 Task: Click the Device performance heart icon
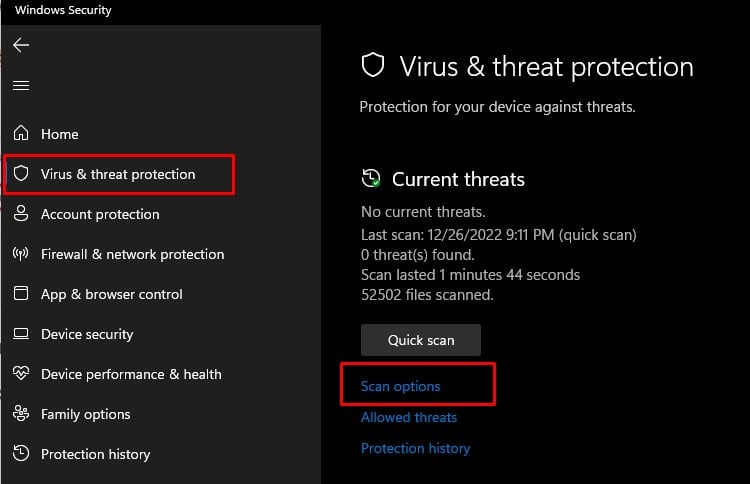click(x=21, y=374)
